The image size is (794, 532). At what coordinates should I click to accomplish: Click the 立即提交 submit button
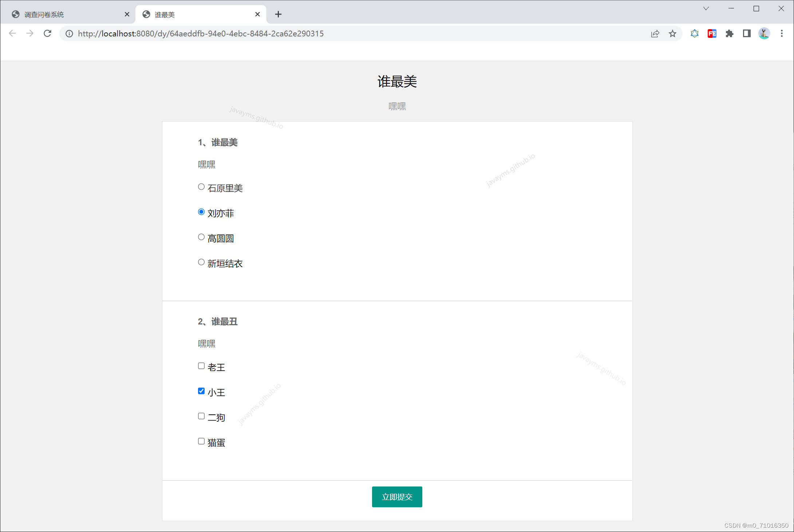397,497
